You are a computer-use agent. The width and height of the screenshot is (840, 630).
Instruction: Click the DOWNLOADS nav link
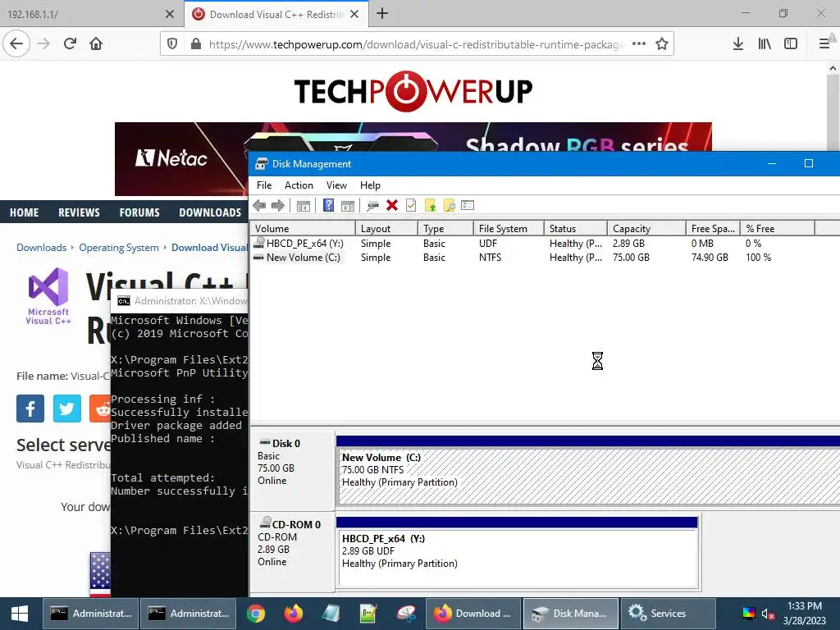point(210,212)
